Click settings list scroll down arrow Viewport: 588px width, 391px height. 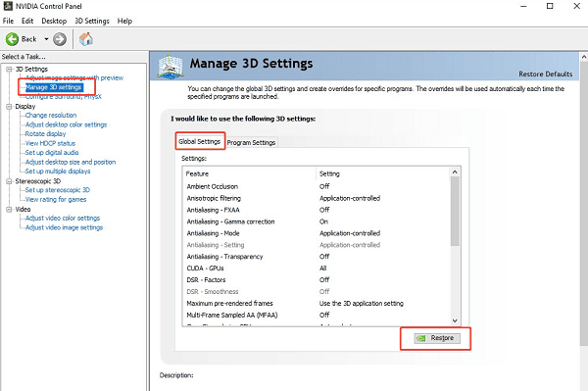[455, 320]
